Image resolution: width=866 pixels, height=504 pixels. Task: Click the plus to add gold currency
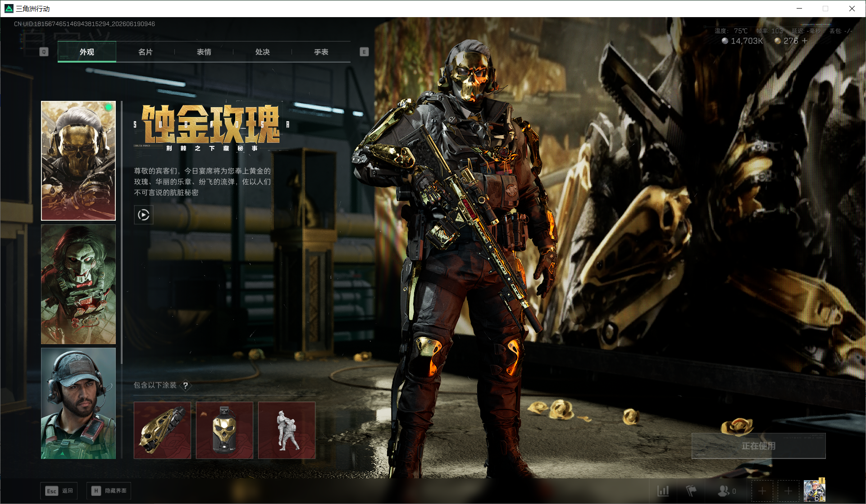tap(805, 41)
